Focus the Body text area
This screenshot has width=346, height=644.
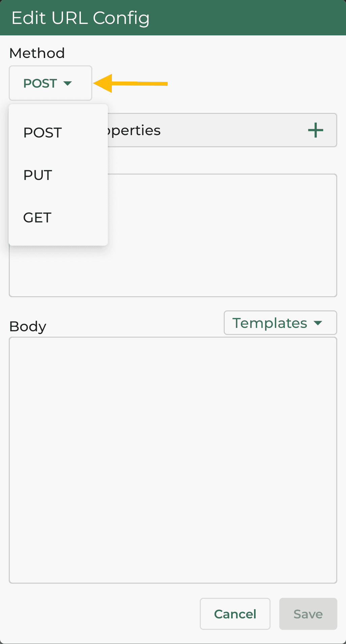[173, 460]
